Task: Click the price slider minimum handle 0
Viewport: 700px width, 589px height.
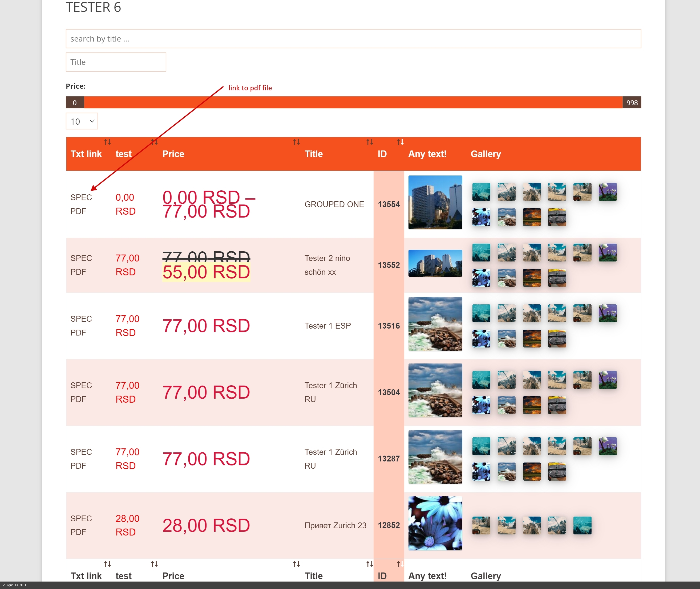Action: tap(75, 103)
